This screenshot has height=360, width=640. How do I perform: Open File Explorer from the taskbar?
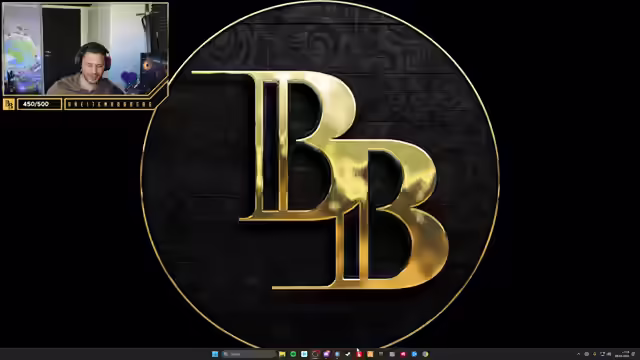click(282, 354)
